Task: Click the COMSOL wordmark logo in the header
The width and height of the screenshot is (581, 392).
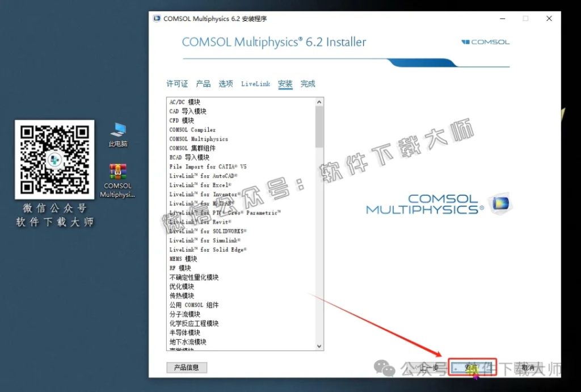Action: [x=485, y=41]
